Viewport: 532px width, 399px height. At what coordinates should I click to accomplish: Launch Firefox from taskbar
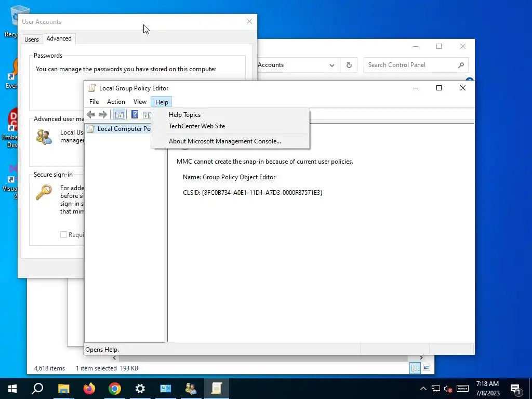pyautogui.click(x=89, y=389)
